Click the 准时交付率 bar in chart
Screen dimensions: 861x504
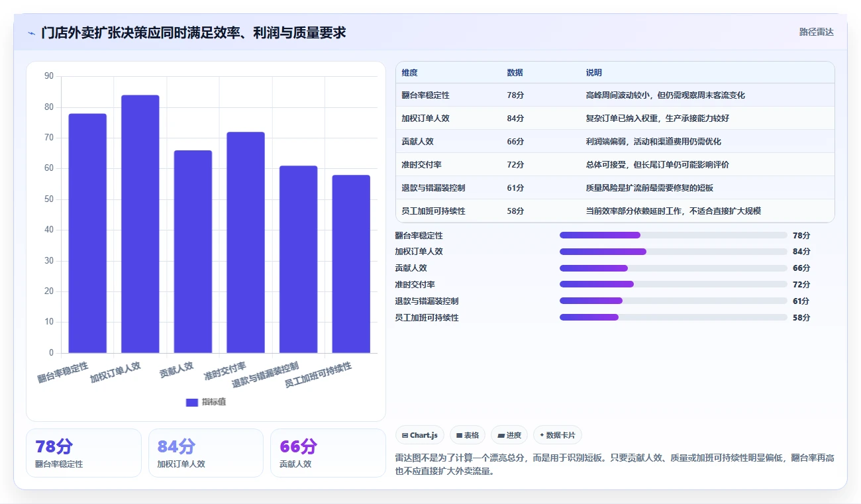246,242
